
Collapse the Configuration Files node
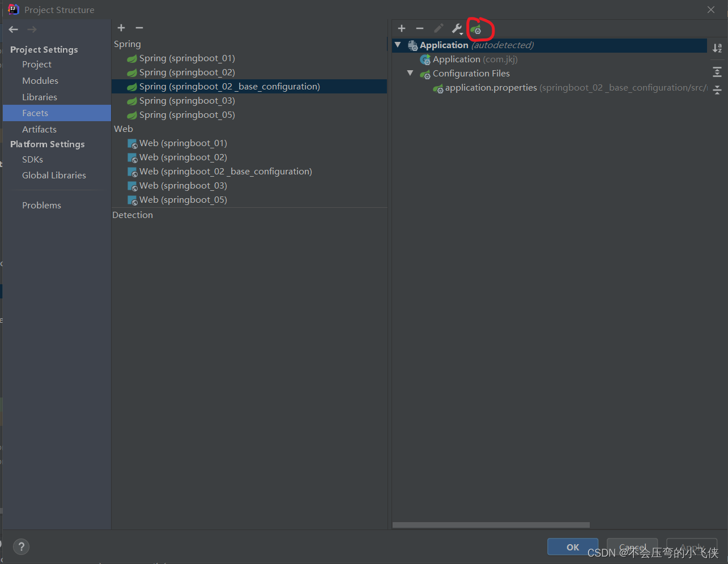pos(410,73)
